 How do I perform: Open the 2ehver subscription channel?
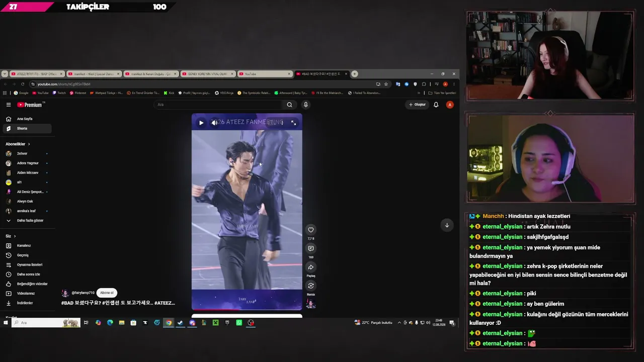(27, 154)
